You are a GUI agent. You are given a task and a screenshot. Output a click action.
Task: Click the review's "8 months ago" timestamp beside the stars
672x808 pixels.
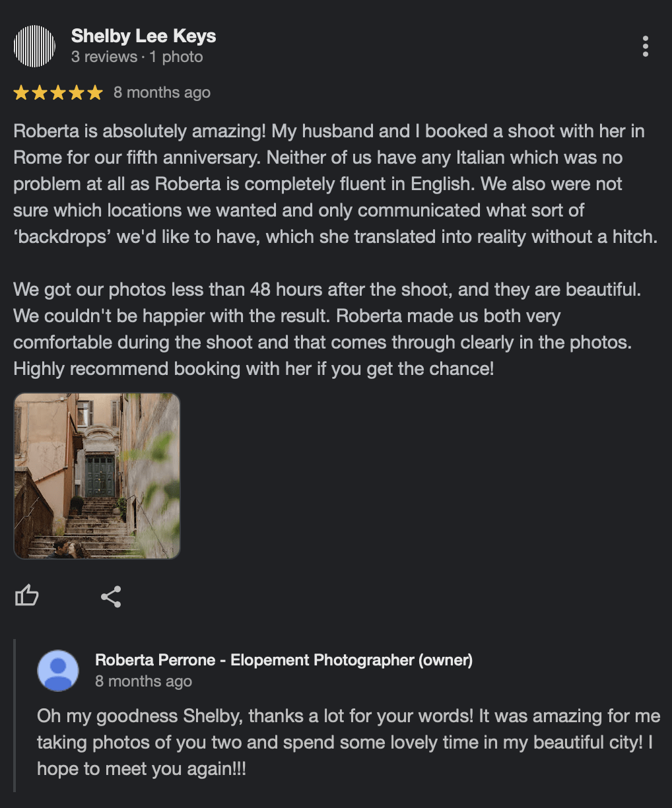(x=162, y=92)
